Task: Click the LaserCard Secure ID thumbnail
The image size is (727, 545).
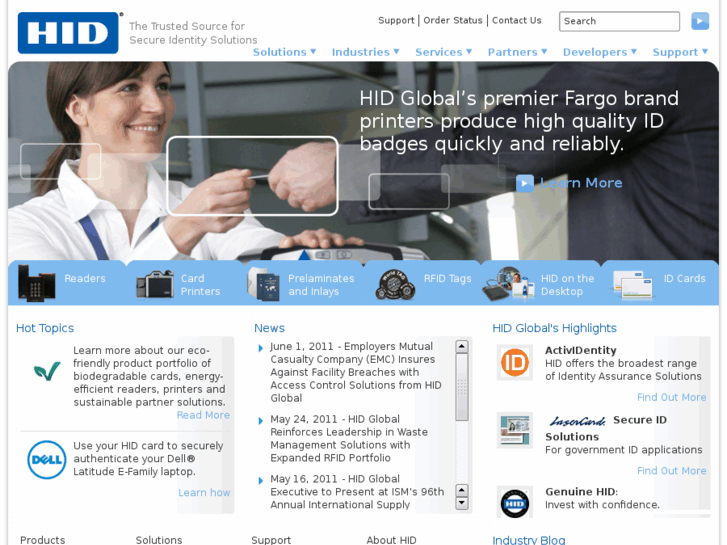Action: (515, 430)
